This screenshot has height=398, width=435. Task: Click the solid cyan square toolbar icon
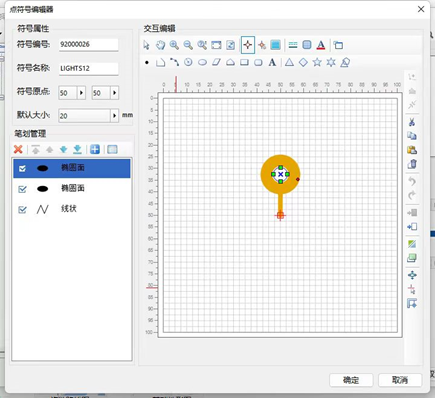tap(275, 45)
